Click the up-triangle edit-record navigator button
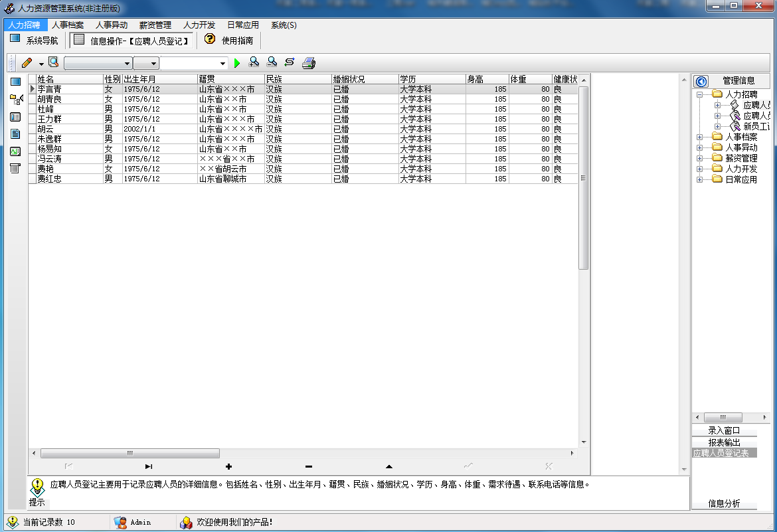This screenshot has width=777, height=532. 389,466
